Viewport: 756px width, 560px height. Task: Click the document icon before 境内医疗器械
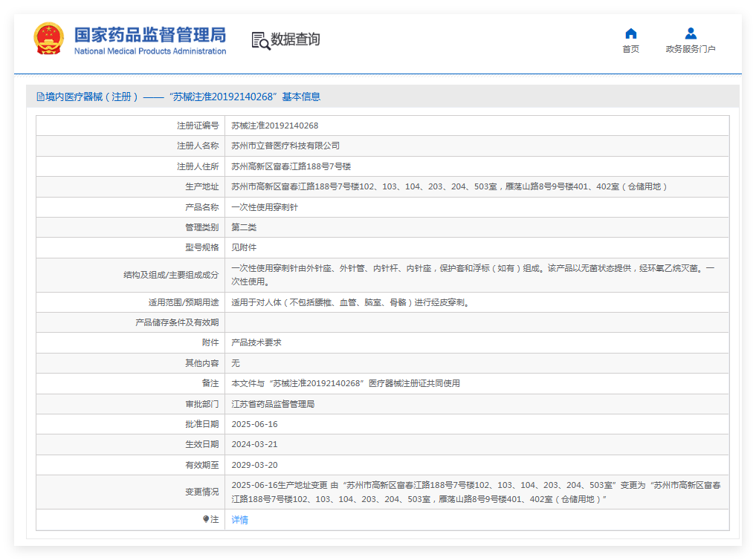[40, 97]
